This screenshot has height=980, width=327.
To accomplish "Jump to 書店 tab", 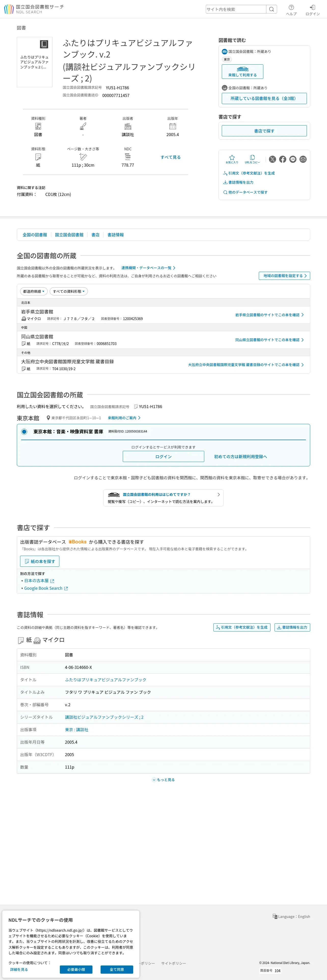I will tap(95, 235).
